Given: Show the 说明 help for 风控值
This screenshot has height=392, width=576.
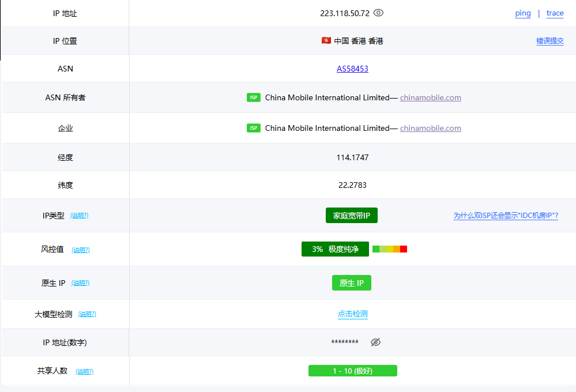Looking at the screenshot, I should click(x=81, y=250).
